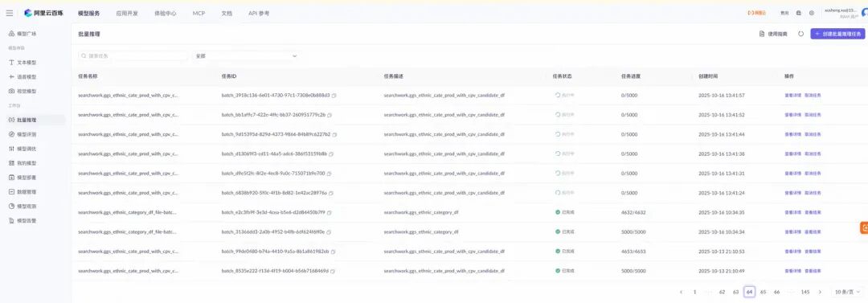Go to page 62

(x=722, y=292)
